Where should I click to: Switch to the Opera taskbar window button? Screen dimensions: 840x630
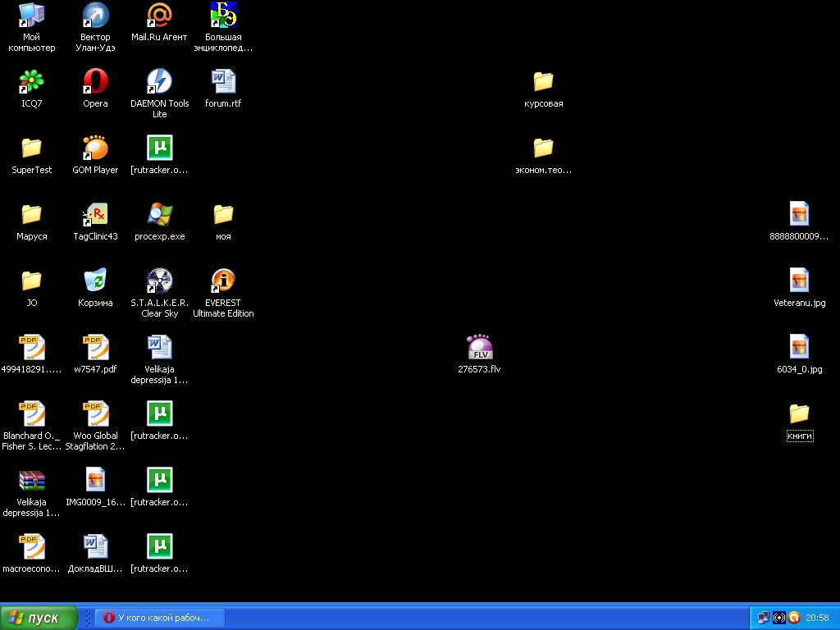pos(157,618)
